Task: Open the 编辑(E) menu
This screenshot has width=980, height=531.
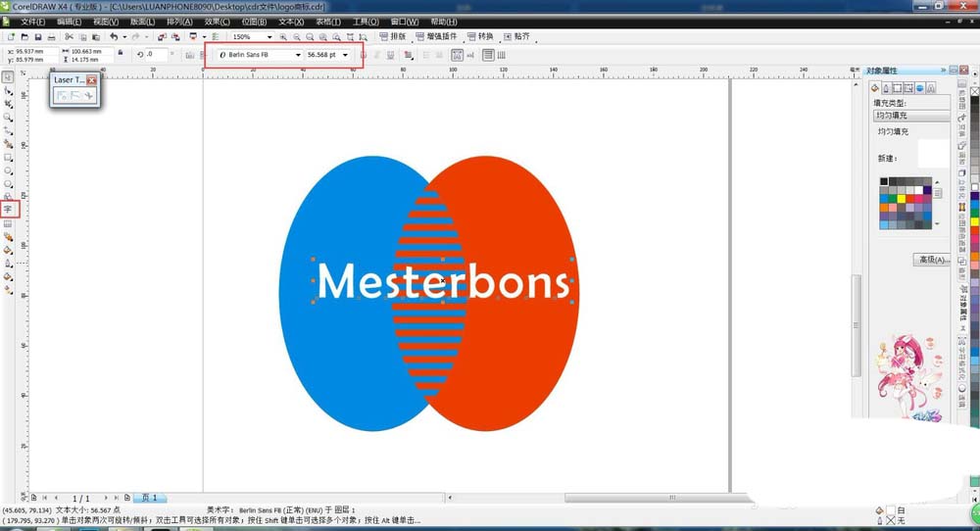Action: tap(70, 22)
